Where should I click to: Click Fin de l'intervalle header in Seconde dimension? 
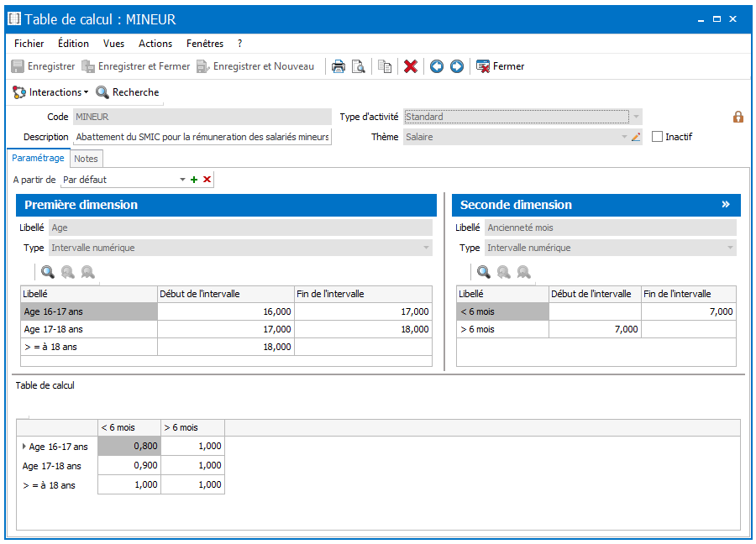coord(689,294)
